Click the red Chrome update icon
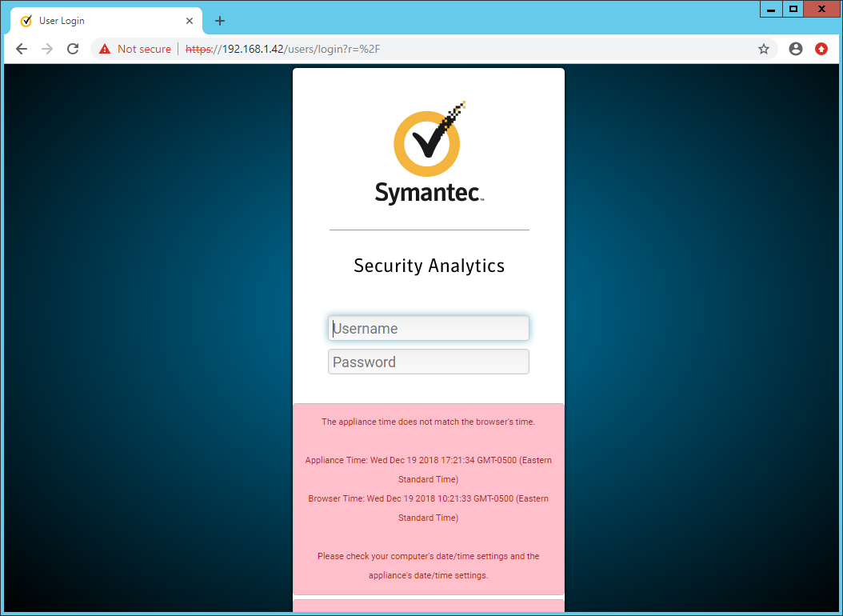The height and width of the screenshot is (616, 843). (821, 49)
